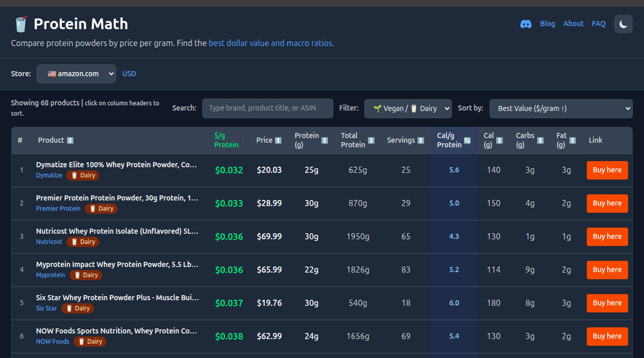Expand the Vegan / Dairy filter dropdown
The height and width of the screenshot is (358, 644).
click(408, 108)
